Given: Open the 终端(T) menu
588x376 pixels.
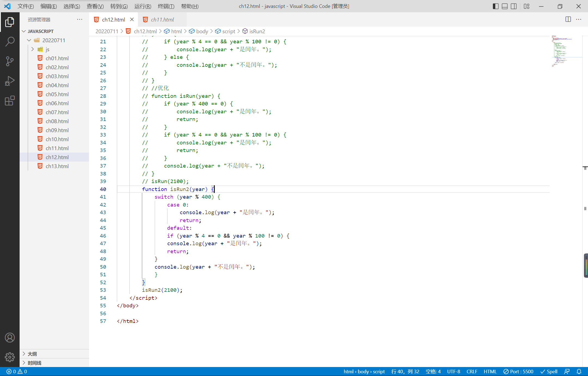Looking at the screenshot, I should point(166,6).
